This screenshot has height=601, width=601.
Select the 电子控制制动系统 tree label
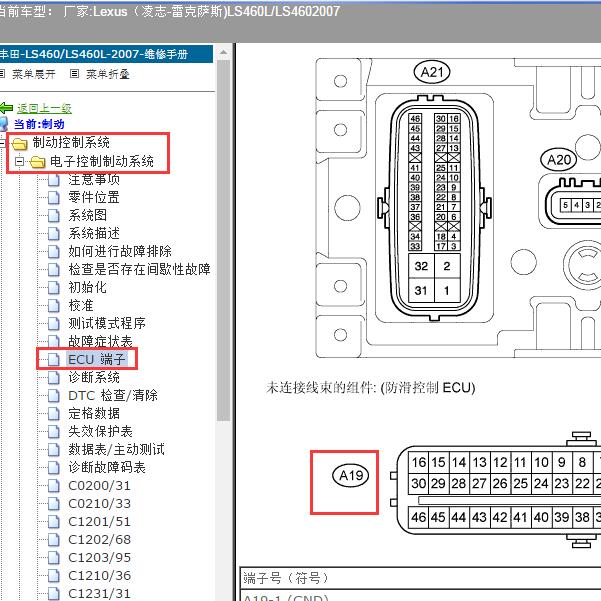(102, 161)
